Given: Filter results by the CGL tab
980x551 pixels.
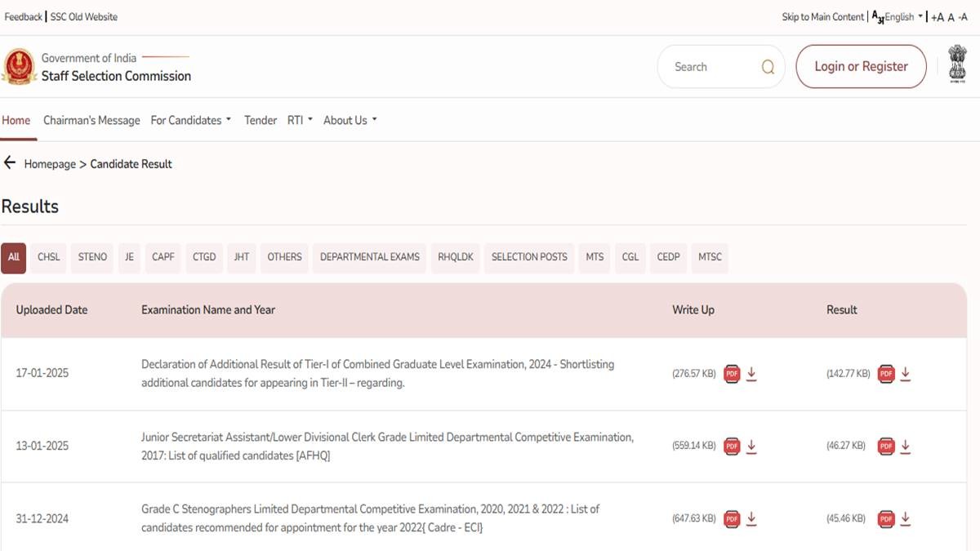Looking at the screenshot, I should tap(630, 257).
